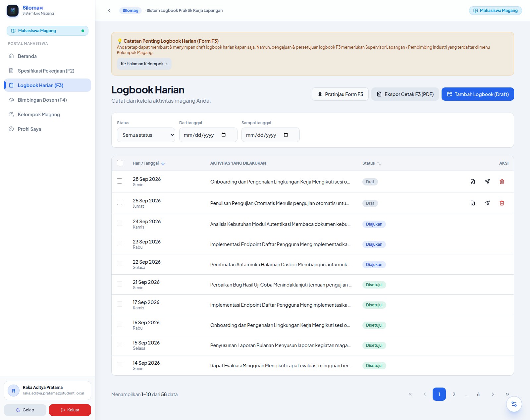This screenshot has width=530, height=420.
Task: Switch to Gelap dark mode
Action: 25,410
